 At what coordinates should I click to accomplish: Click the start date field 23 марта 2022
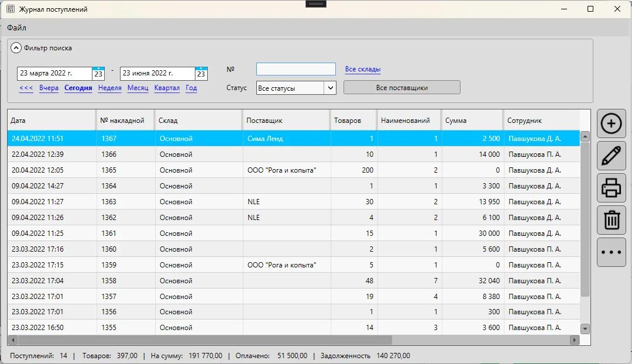pos(54,73)
